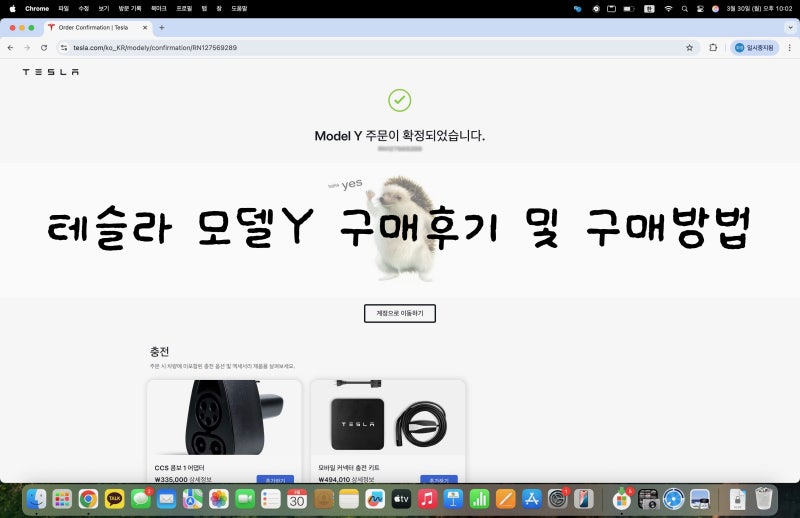Click the Tesla logo in page header
The image size is (800, 518).
tap(51, 72)
